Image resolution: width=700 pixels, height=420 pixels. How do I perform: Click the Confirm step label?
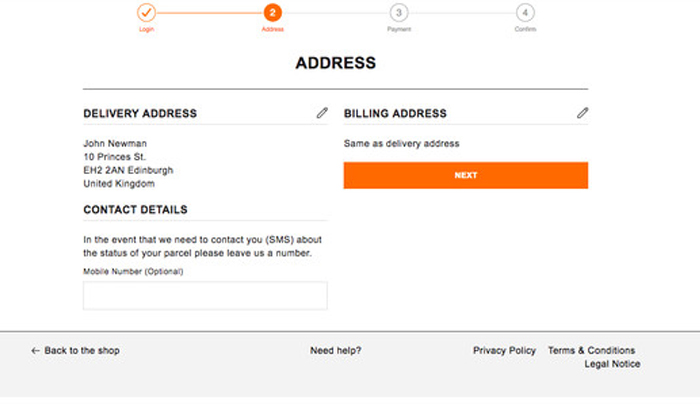click(x=525, y=29)
